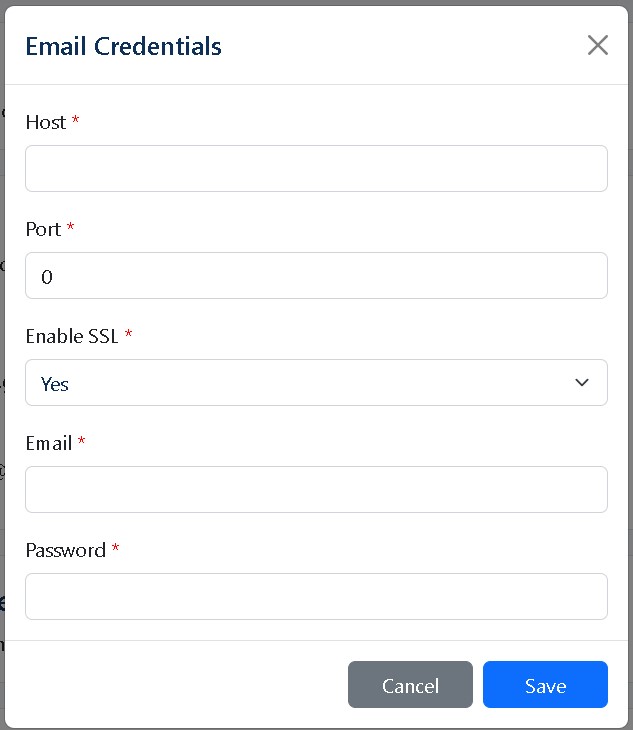Click the dropdown chevron arrow in Enable SSL
The image size is (633, 730).
pyautogui.click(x=582, y=383)
